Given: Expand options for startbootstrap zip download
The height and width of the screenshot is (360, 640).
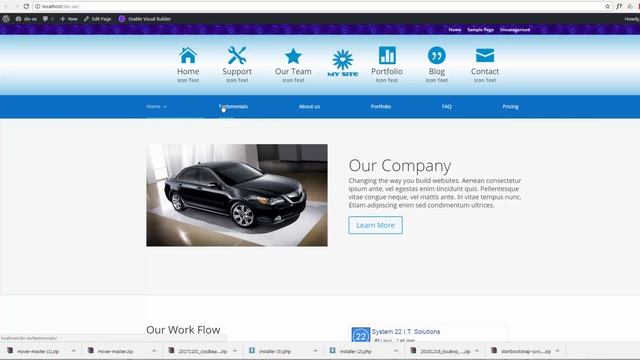Looking at the screenshot, I should tap(558, 351).
